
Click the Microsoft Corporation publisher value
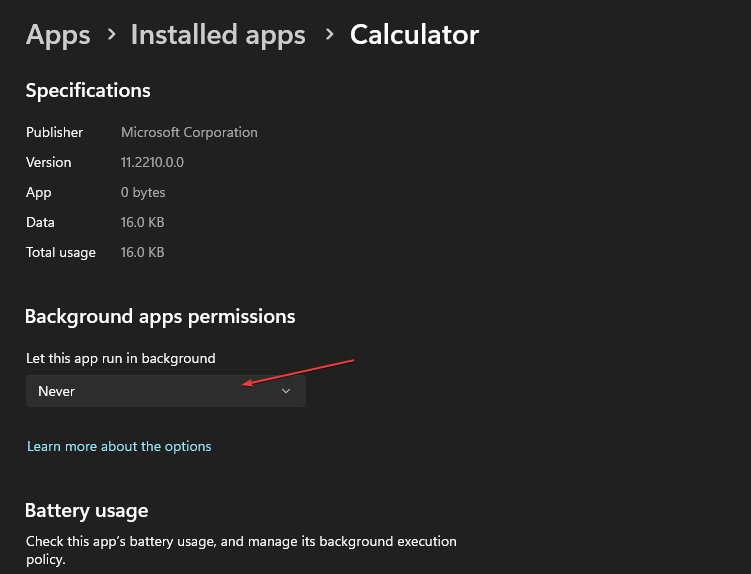coord(189,132)
